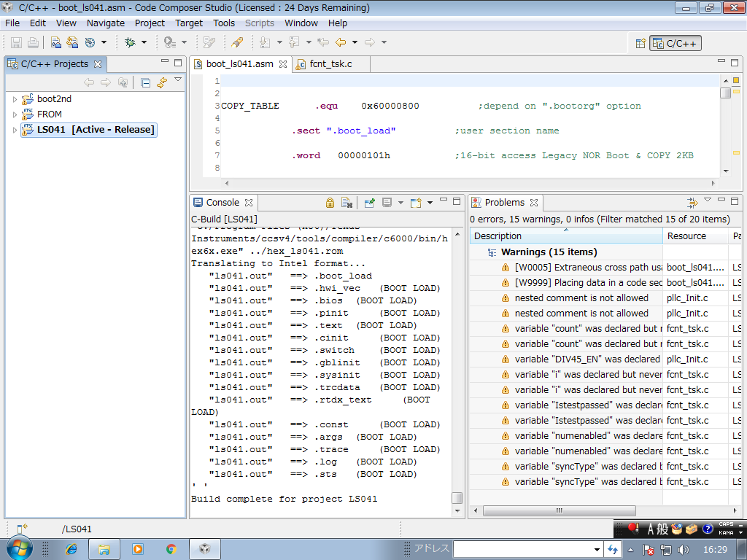Click the Next Annotation toolbar icon
747x560 pixels.
pyautogui.click(x=265, y=42)
